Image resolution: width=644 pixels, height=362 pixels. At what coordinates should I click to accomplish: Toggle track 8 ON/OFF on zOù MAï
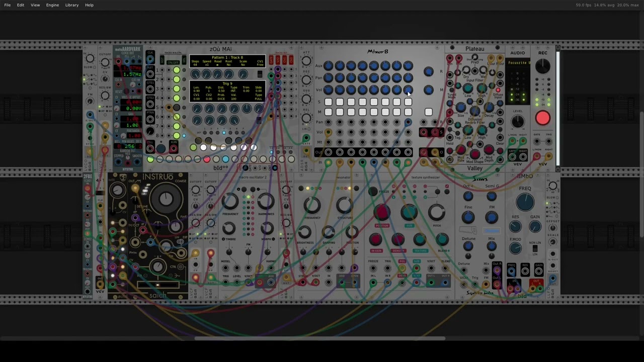tap(177, 135)
